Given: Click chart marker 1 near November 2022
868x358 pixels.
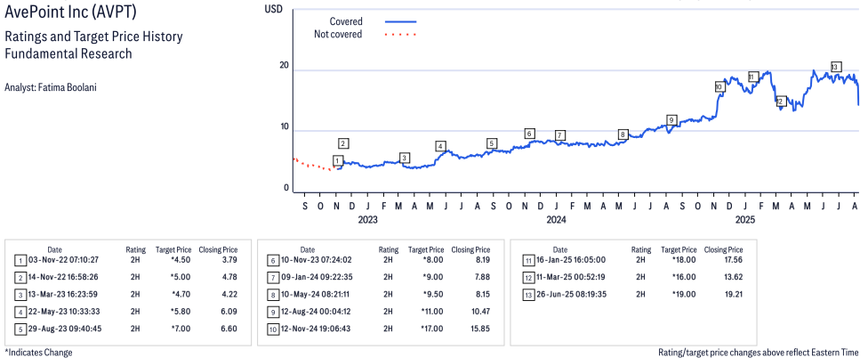Looking at the screenshot, I should point(338,160).
